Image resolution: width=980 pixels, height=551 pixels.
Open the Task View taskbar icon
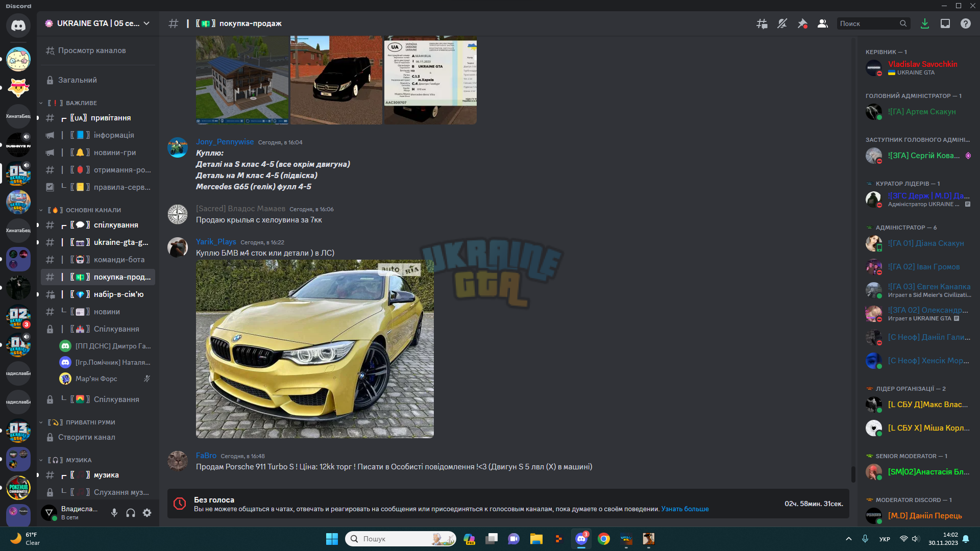tap(492, 539)
